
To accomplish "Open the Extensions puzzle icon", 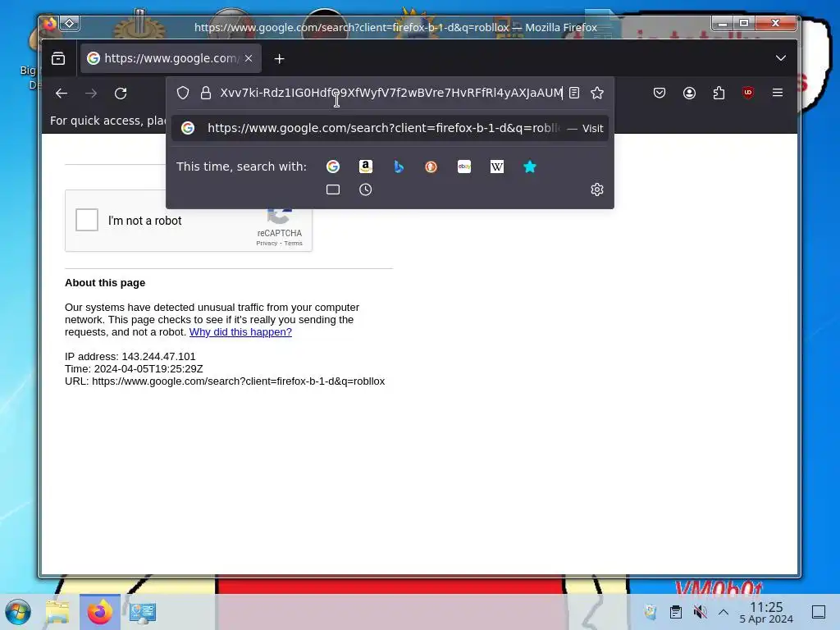I will (719, 93).
